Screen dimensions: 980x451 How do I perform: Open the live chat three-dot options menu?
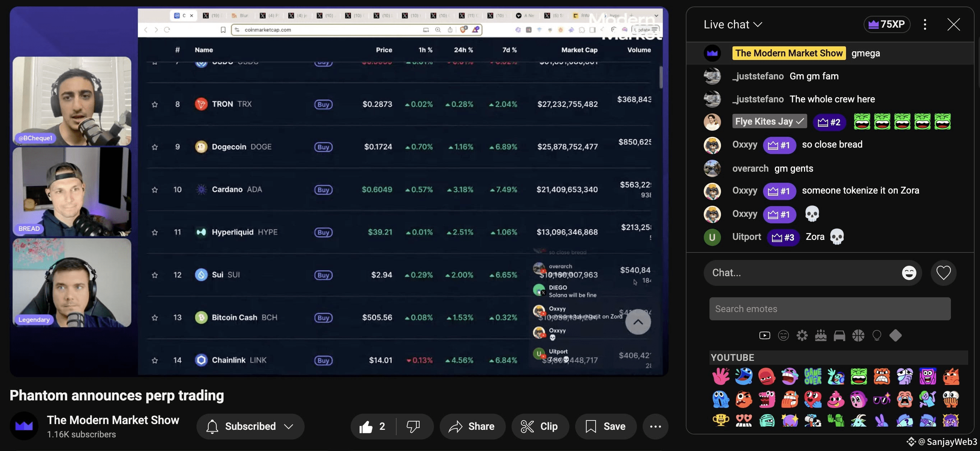(x=925, y=24)
